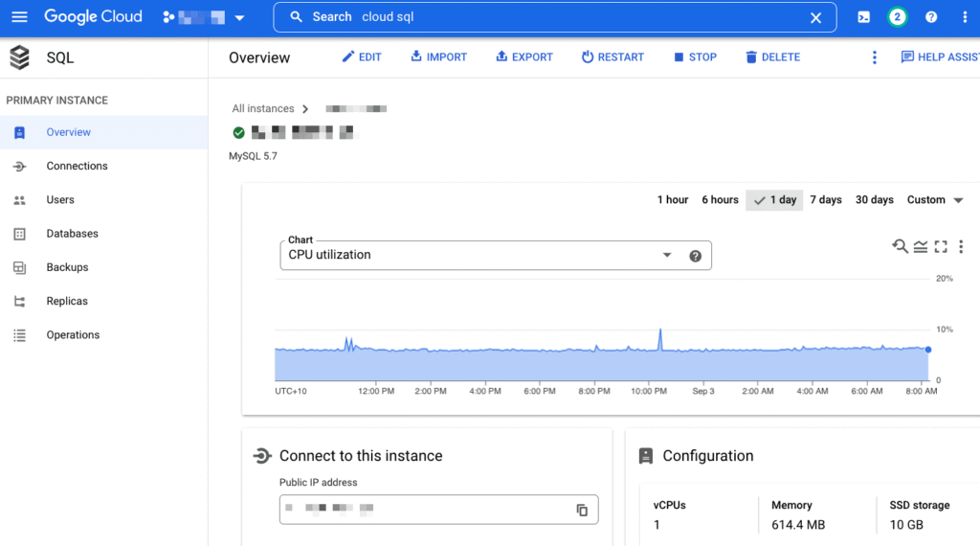
Task: Open Connections in sidebar
Action: [x=103, y=166]
